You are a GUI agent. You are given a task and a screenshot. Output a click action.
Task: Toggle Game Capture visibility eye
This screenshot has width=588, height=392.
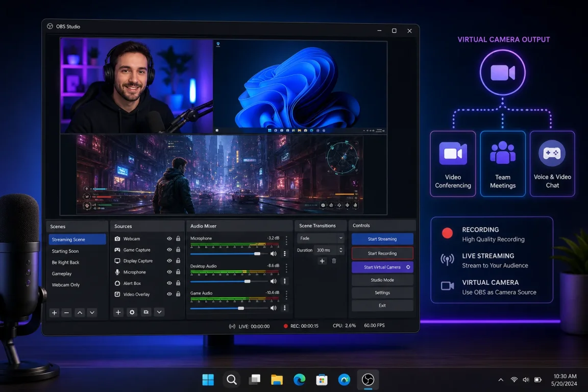(169, 250)
